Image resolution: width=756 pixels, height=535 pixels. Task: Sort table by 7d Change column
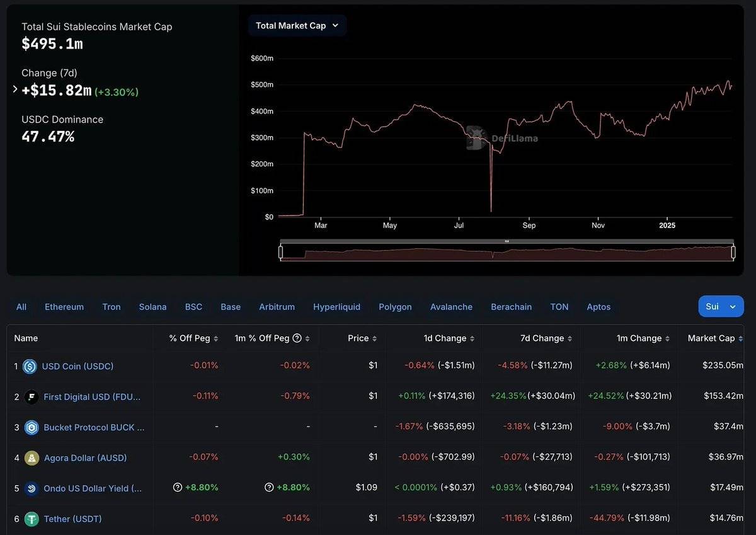click(546, 338)
